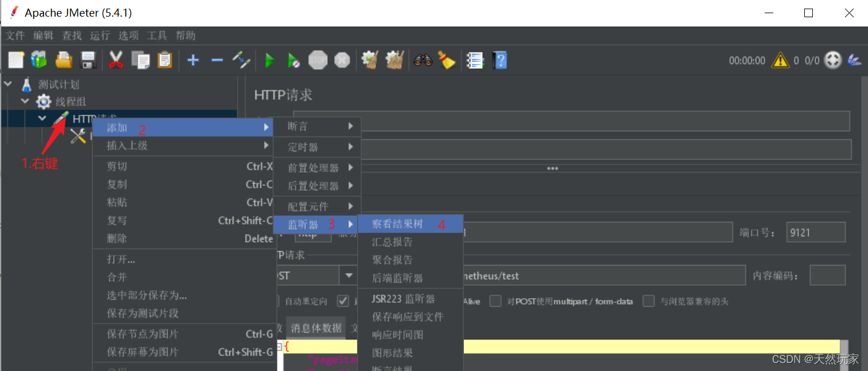Open Search with the binoculars icon
The width and height of the screenshot is (868, 371).
pyautogui.click(x=423, y=60)
